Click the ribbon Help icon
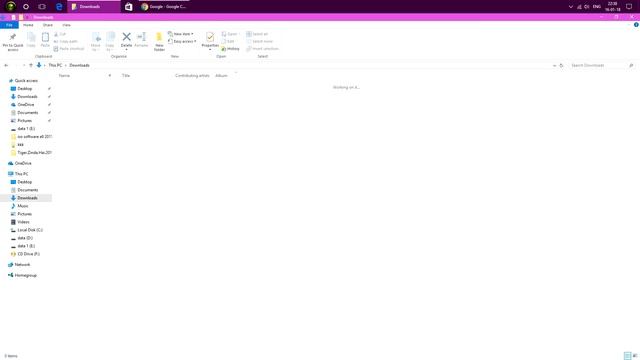The image size is (640, 360). point(636,25)
